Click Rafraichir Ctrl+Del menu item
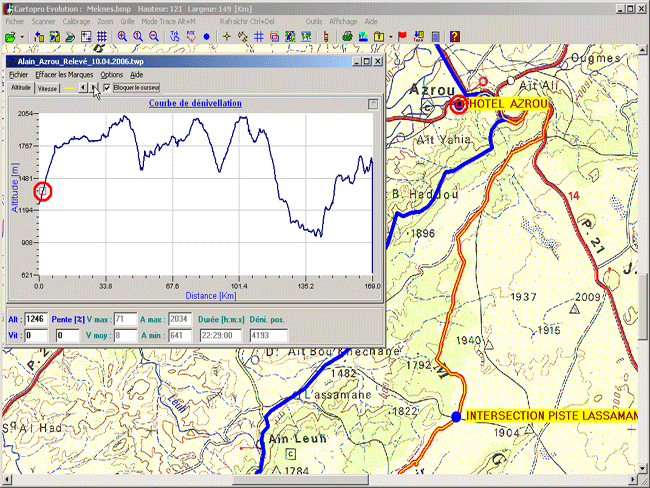This screenshot has width=650, height=488. point(247,22)
